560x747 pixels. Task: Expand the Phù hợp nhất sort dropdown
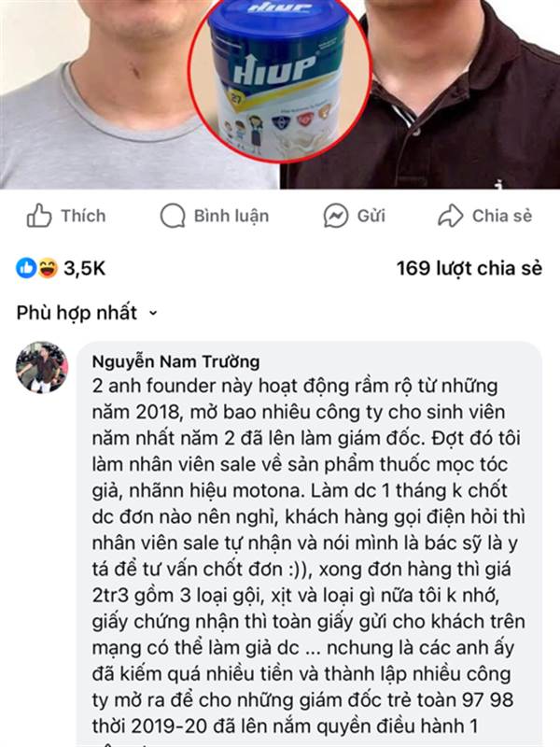[x=87, y=313]
